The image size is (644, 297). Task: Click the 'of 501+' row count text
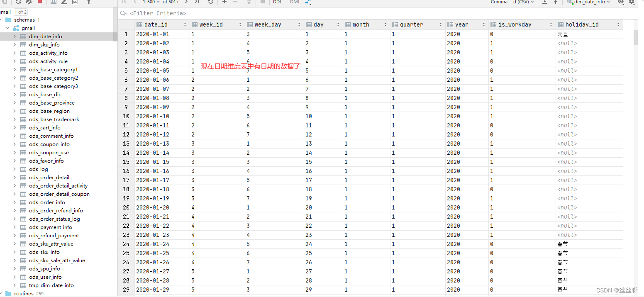171,2
